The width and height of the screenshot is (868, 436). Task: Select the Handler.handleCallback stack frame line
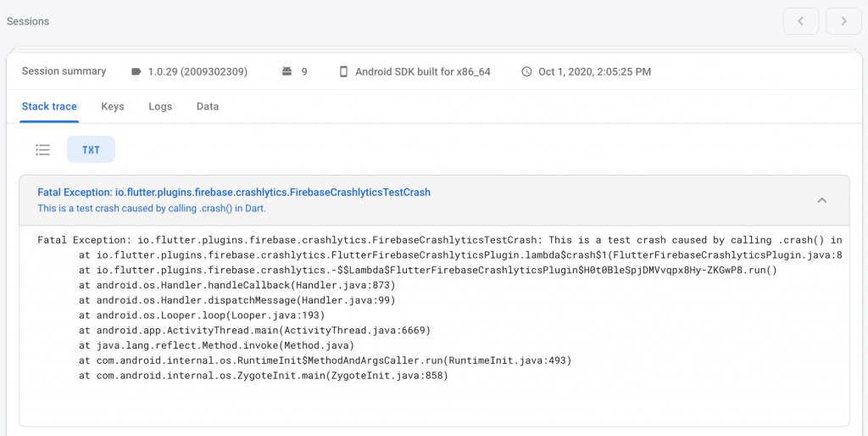point(237,285)
